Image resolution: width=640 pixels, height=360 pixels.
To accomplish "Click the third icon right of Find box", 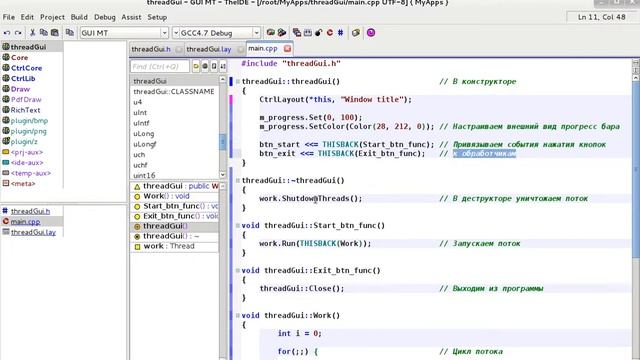I will [214, 66].
